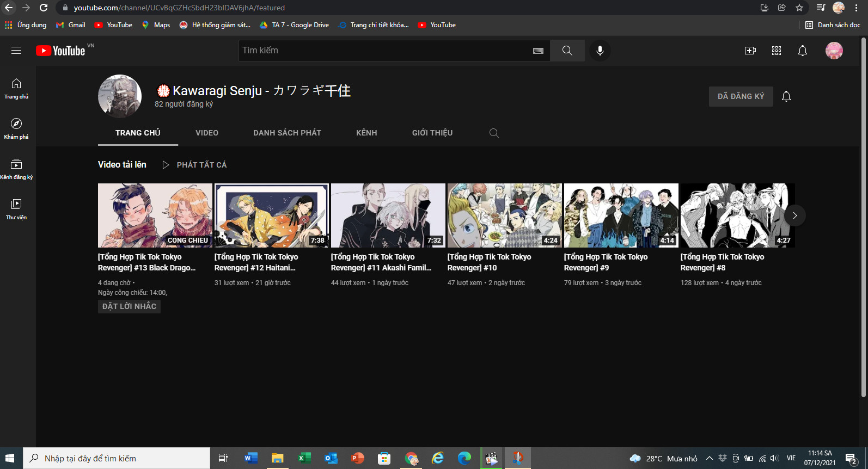Click the voice search microphone icon
The image size is (868, 469).
600,51
